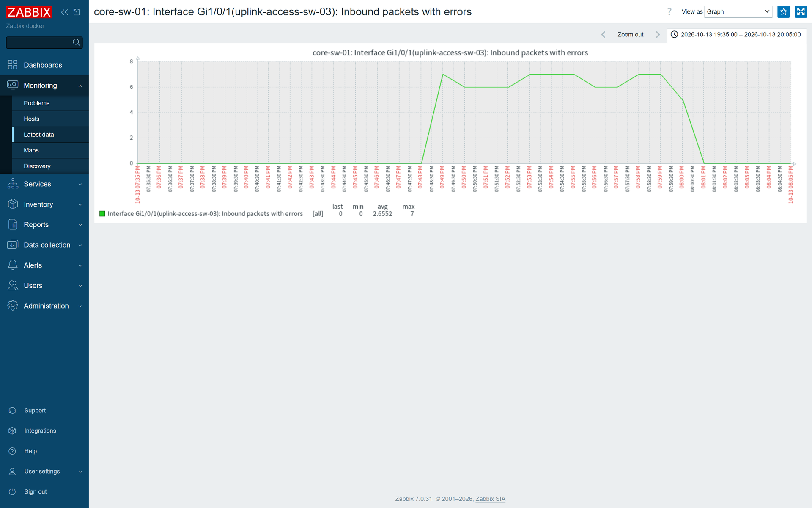This screenshot has width=812, height=508.
Task: Click the Alerts bell icon
Action: click(13, 265)
